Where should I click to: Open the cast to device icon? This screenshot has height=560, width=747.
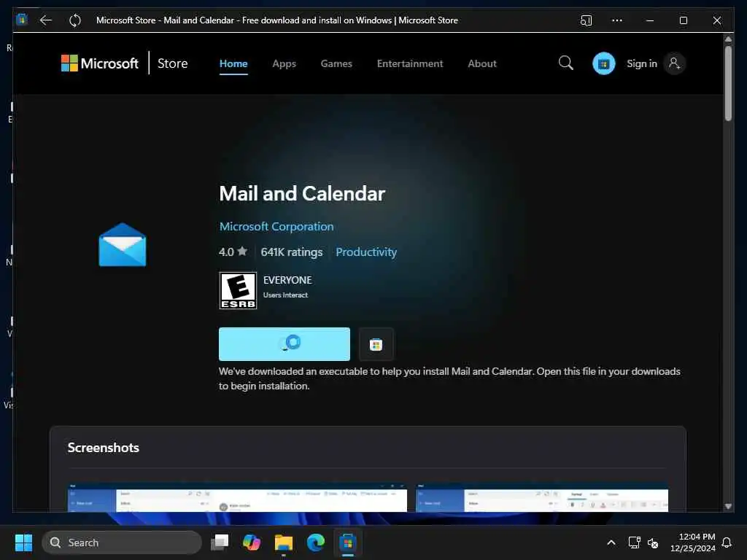tap(586, 20)
